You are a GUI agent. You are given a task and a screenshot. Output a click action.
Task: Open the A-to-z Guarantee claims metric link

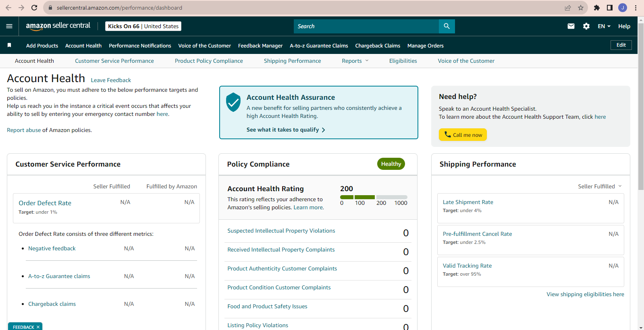59,276
